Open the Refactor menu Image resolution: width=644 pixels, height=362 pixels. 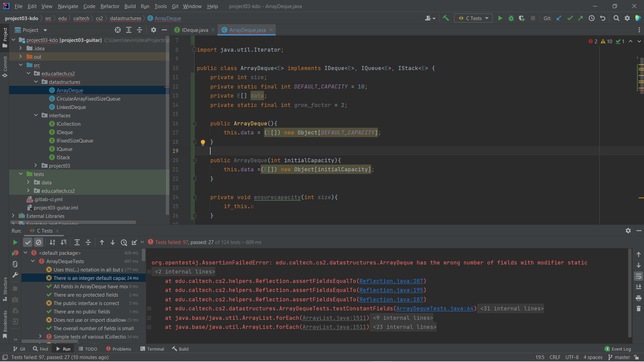[110, 6]
